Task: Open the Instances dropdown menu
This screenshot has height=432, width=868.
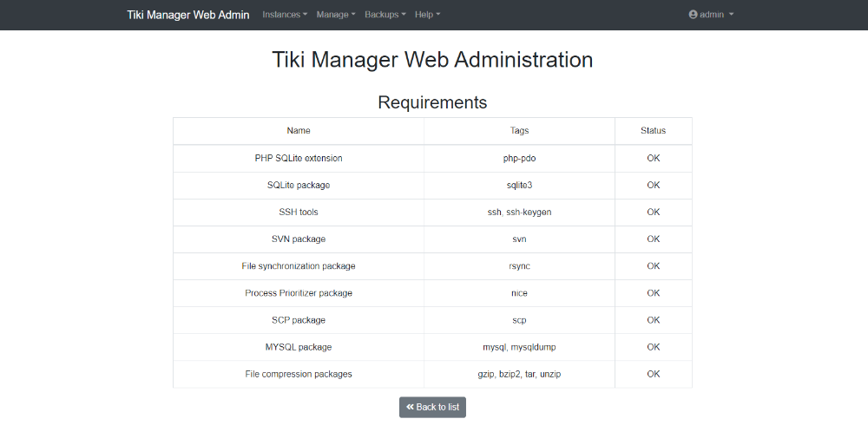Action: (285, 15)
